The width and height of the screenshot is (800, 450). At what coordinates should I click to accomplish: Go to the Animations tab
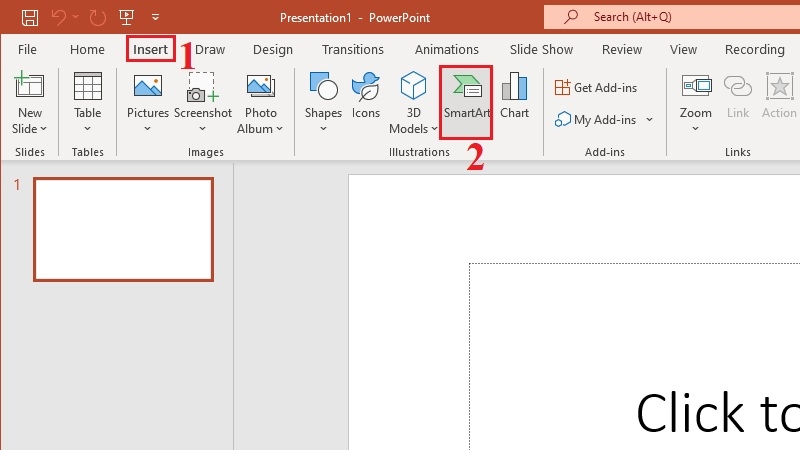[446, 49]
